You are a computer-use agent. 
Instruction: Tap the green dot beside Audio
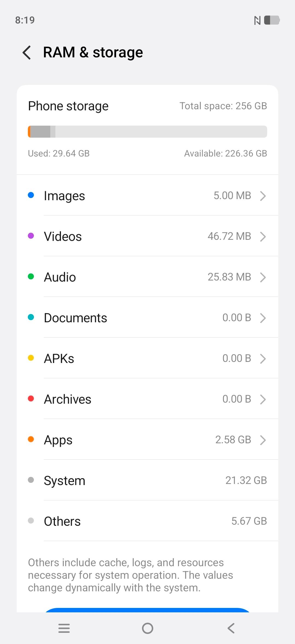[x=31, y=276]
